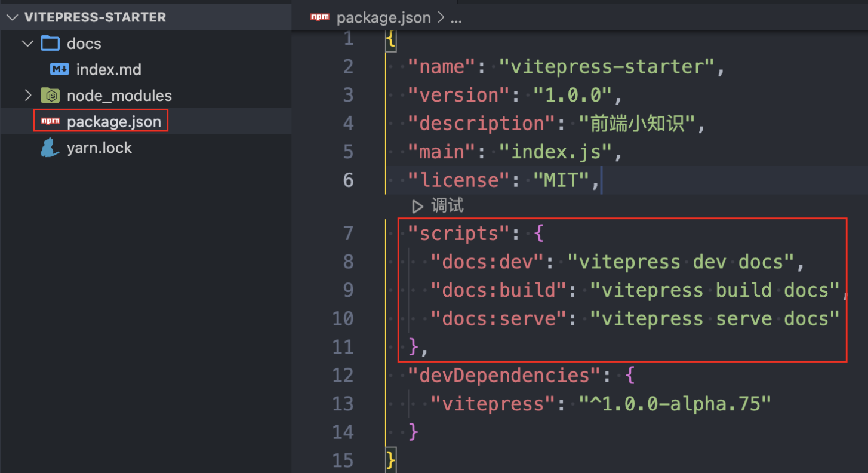Click the 调试 debug CodeLens link
The width and height of the screenshot is (868, 473).
pyautogui.click(x=448, y=207)
